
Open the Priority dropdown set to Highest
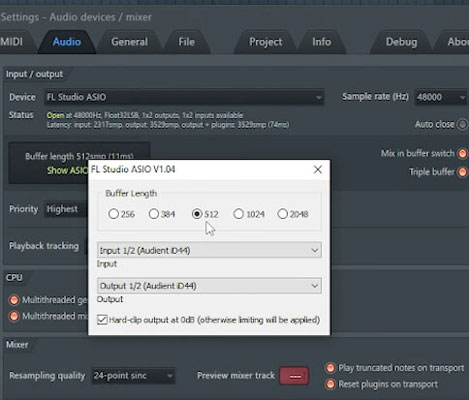[x=65, y=209]
